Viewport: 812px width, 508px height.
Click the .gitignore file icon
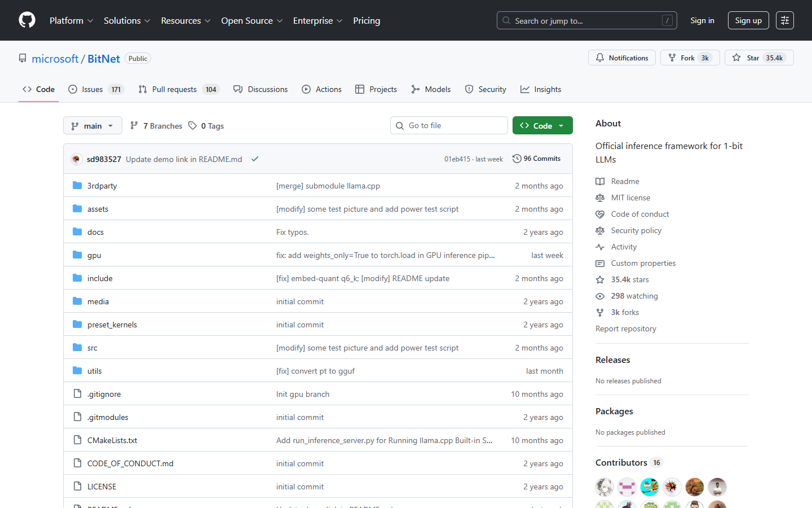pyautogui.click(x=77, y=393)
